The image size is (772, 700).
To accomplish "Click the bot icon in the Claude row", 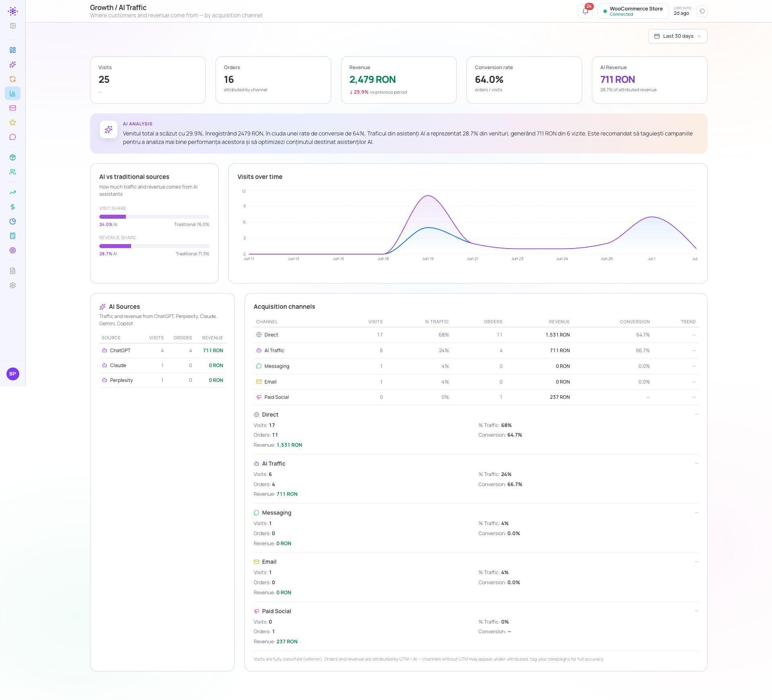I will click(x=105, y=365).
